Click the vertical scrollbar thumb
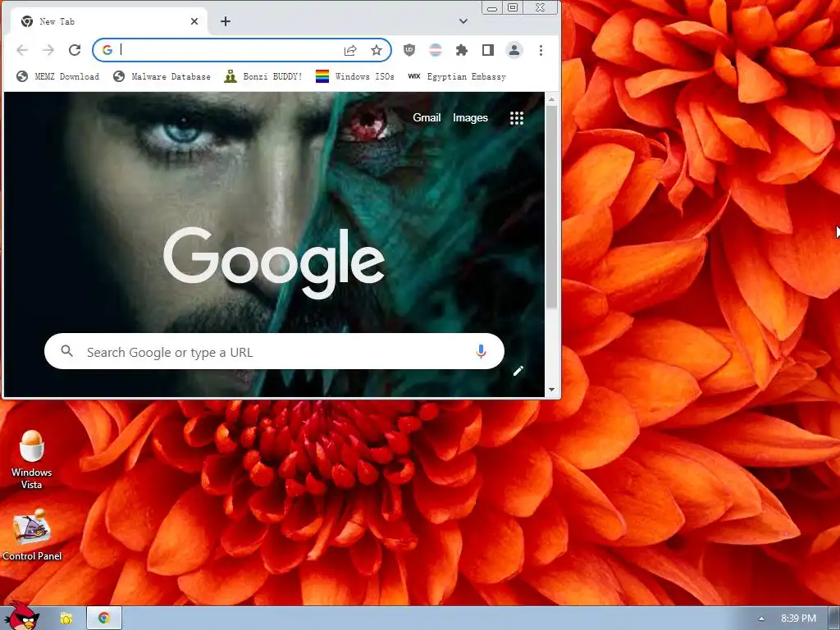Image resolution: width=840 pixels, height=630 pixels. pyautogui.click(x=552, y=208)
